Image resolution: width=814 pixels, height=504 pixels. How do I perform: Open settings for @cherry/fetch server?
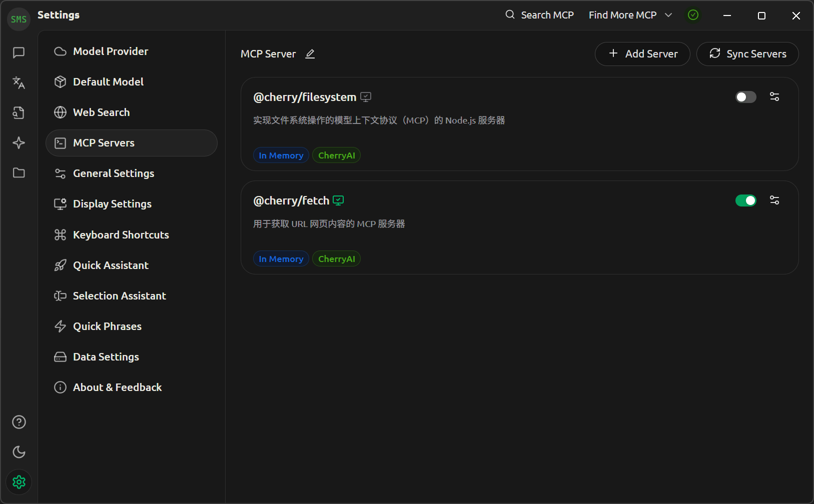(x=774, y=200)
